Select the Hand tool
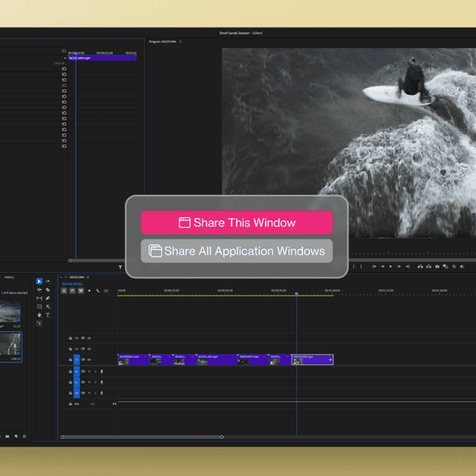The height and width of the screenshot is (476, 476). tap(39, 315)
